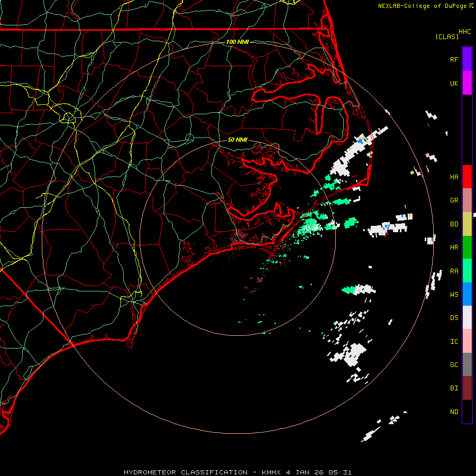Pick the HR dark green legend swatch

coord(467,248)
